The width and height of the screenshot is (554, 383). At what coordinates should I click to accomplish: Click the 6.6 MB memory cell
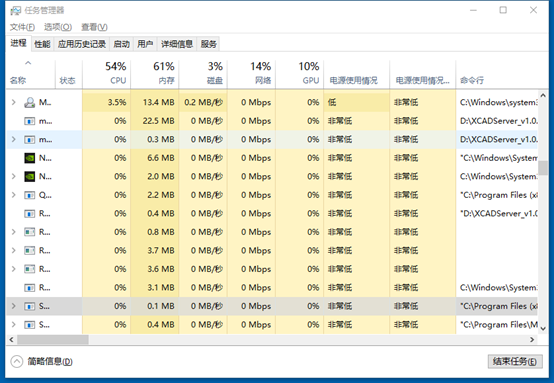click(155, 158)
